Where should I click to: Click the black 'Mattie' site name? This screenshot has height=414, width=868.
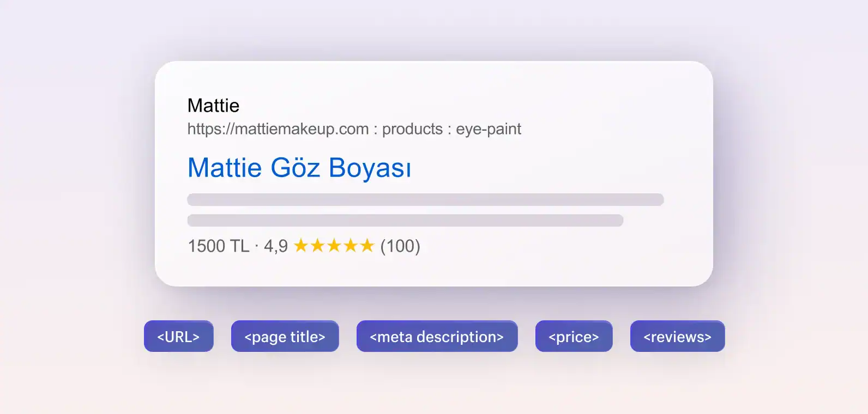(x=213, y=105)
